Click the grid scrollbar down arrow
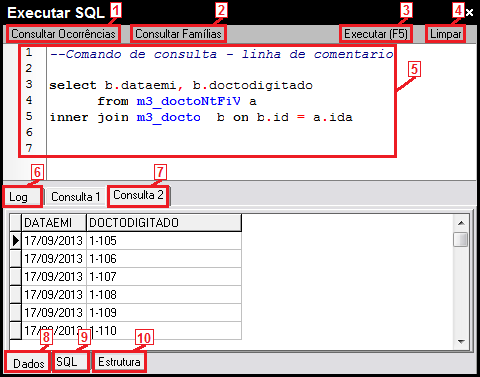 coord(461,341)
